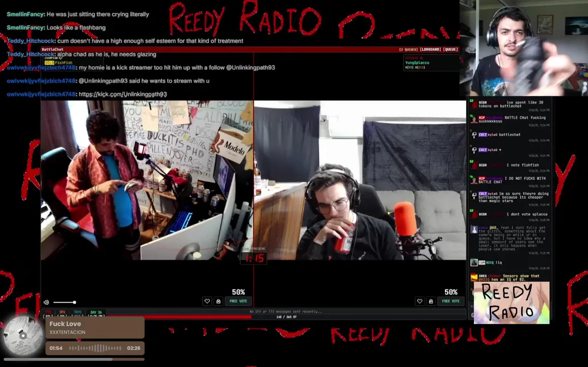Click the RIP user avatar on 'BATTLE CHat' message
The height and width of the screenshot is (367, 588).
(474, 119)
